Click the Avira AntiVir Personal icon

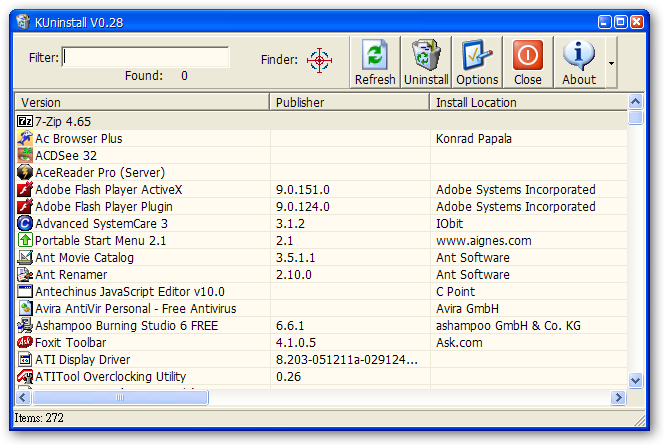[x=25, y=308]
